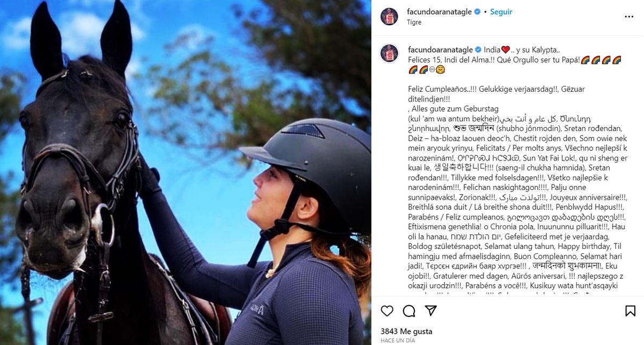Screen dimensions: 644x345
Task: Click the verified badge in the caption
Action: [x=477, y=49]
